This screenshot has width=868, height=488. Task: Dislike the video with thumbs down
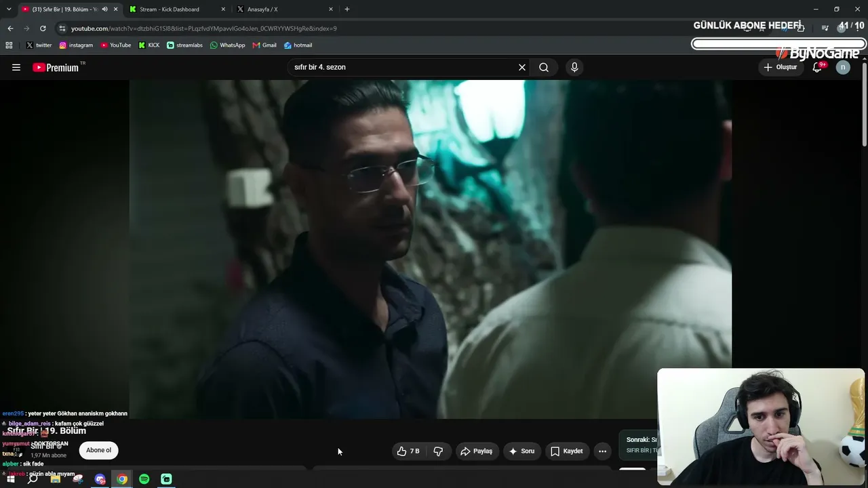pos(438,451)
